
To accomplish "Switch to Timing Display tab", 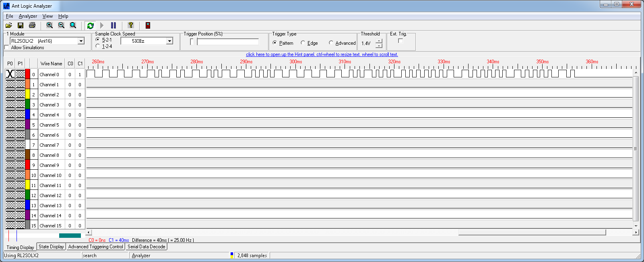I will (20, 247).
